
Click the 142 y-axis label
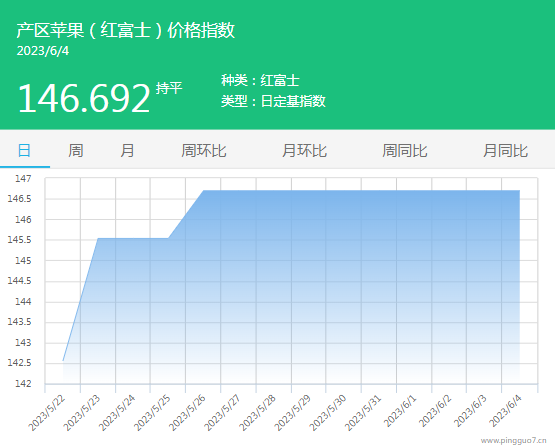point(23,384)
